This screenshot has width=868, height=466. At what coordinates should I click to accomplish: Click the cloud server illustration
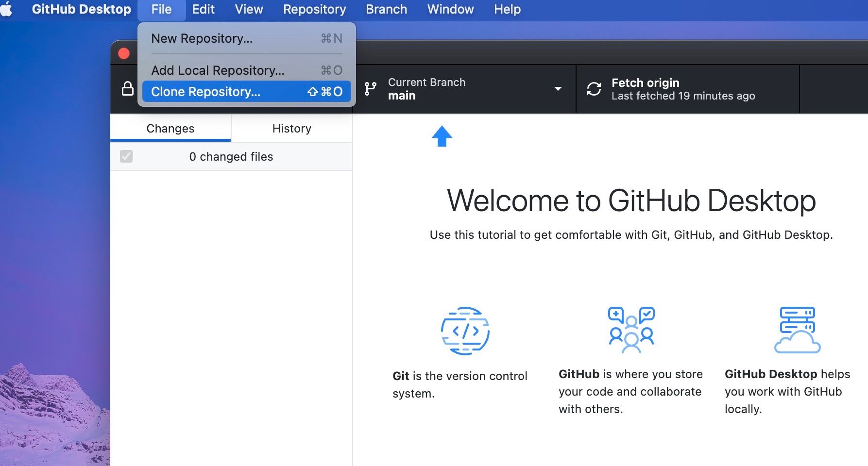pos(797,330)
